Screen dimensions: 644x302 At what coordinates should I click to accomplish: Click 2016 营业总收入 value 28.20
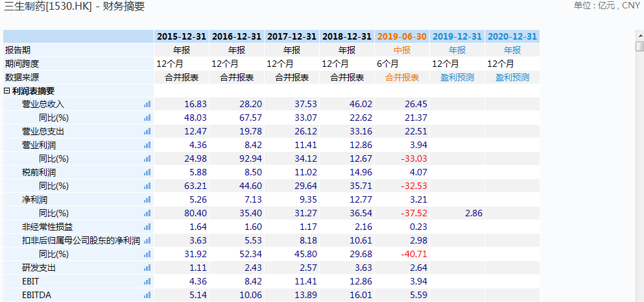pyautogui.click(x=251, y=105)
